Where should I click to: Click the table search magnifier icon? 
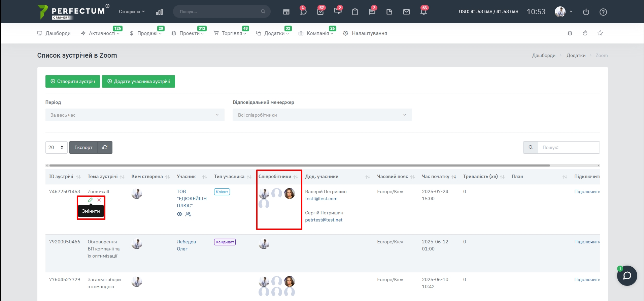coord(531,147)
